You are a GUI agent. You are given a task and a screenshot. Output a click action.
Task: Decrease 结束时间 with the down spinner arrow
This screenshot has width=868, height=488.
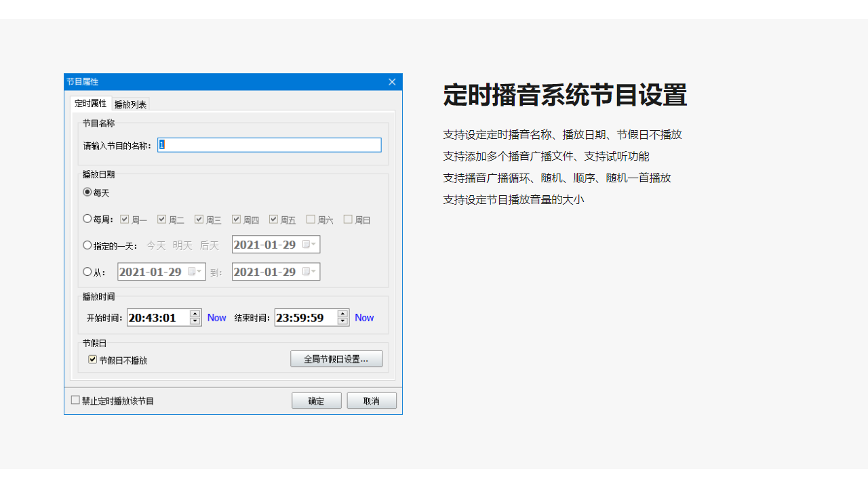(x=342, y=321)
